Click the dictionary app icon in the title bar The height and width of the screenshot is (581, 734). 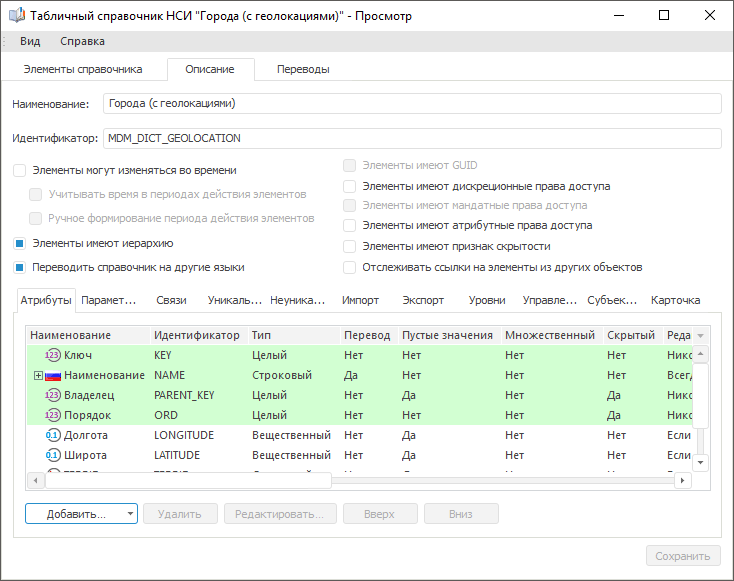[x=16, y=16]
